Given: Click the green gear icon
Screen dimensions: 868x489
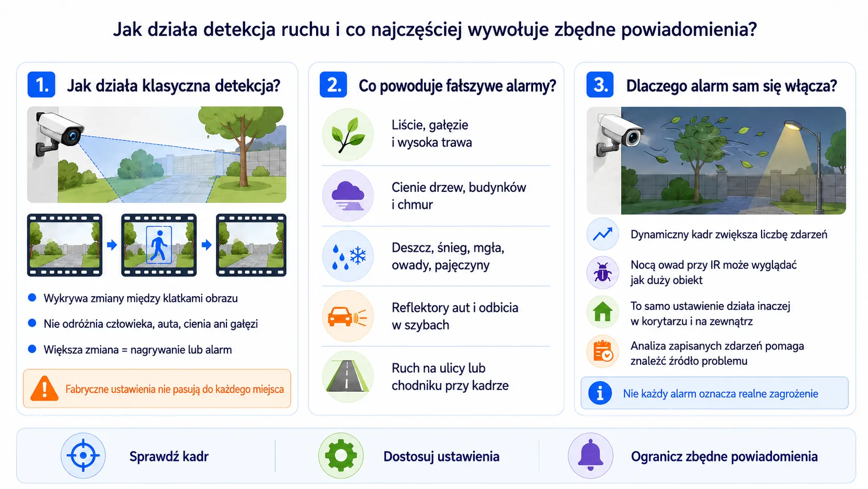Looking at the screenshot, I should pyautogui.click(x=341, y=456).
